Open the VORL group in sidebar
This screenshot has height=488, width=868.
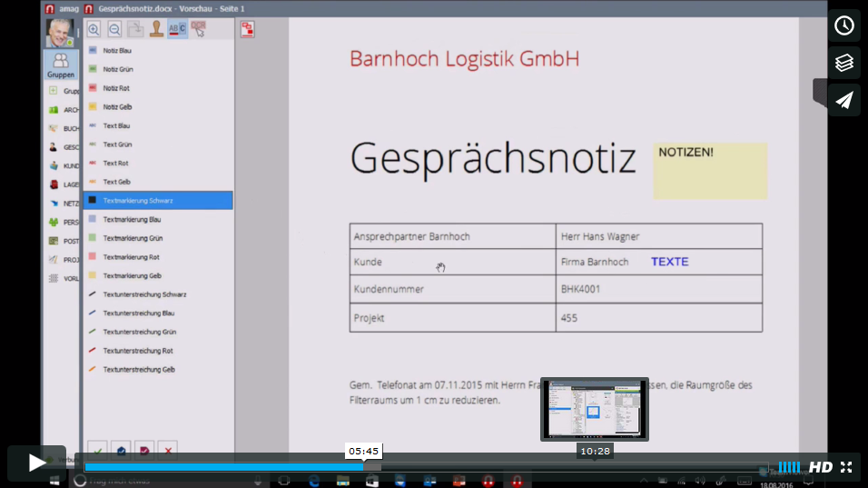[63, 279]
